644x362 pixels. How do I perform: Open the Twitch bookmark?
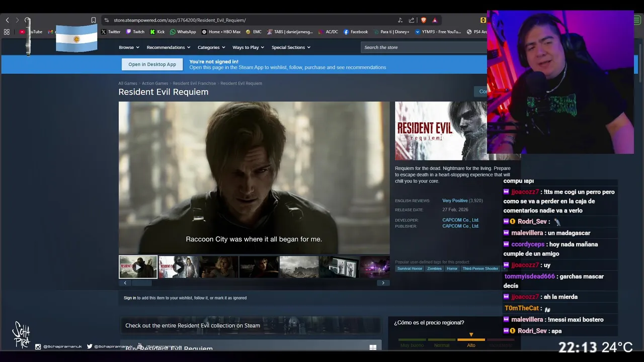tap(135, 32)
